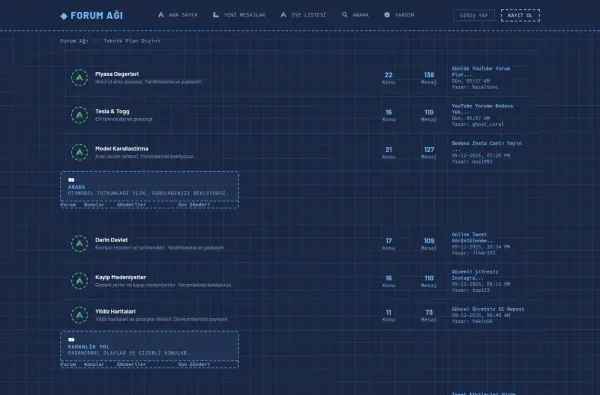
Task: Open the Tesla & Togg forum
Action: [112, 111]
